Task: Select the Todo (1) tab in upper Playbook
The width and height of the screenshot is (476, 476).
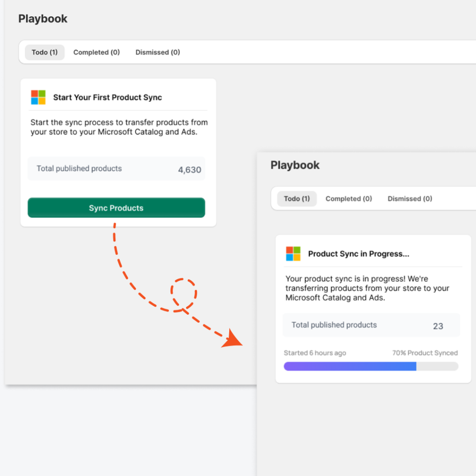Action: (x=45, y=52)
